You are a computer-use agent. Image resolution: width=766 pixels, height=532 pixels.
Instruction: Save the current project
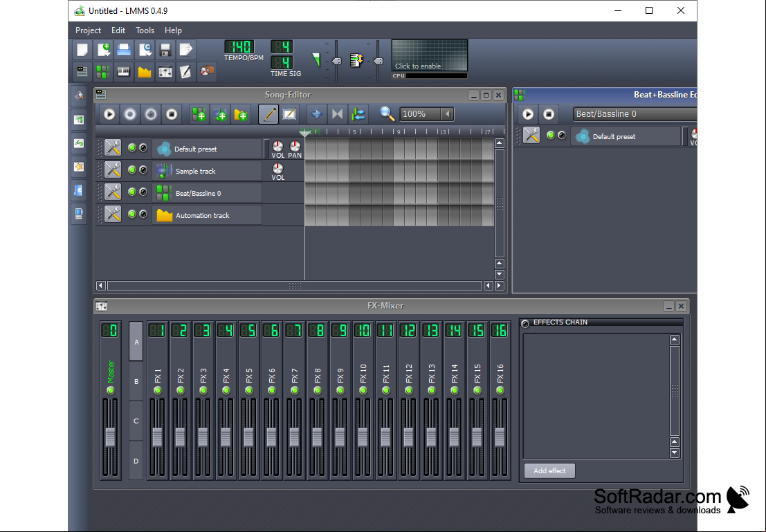(165, 50)
